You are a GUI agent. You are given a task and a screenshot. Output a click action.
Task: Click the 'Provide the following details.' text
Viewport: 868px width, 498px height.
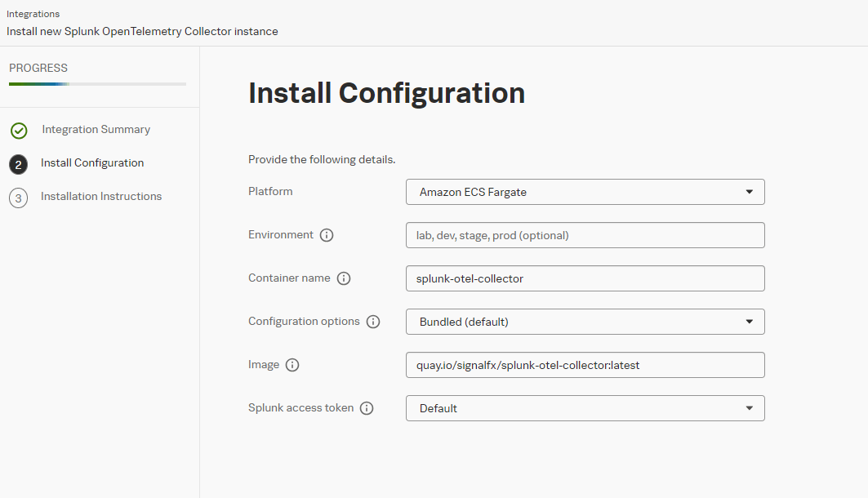tap(322, 159)
